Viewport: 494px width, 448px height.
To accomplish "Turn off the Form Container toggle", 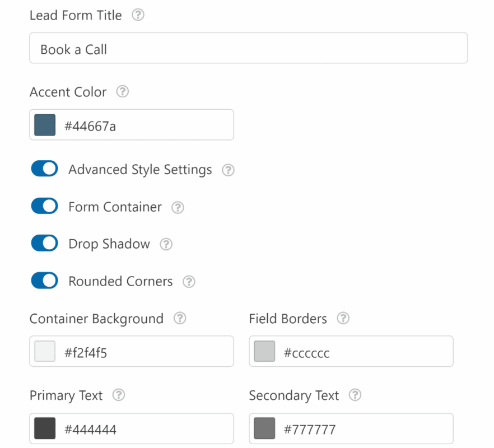I will tap(44, 207).
